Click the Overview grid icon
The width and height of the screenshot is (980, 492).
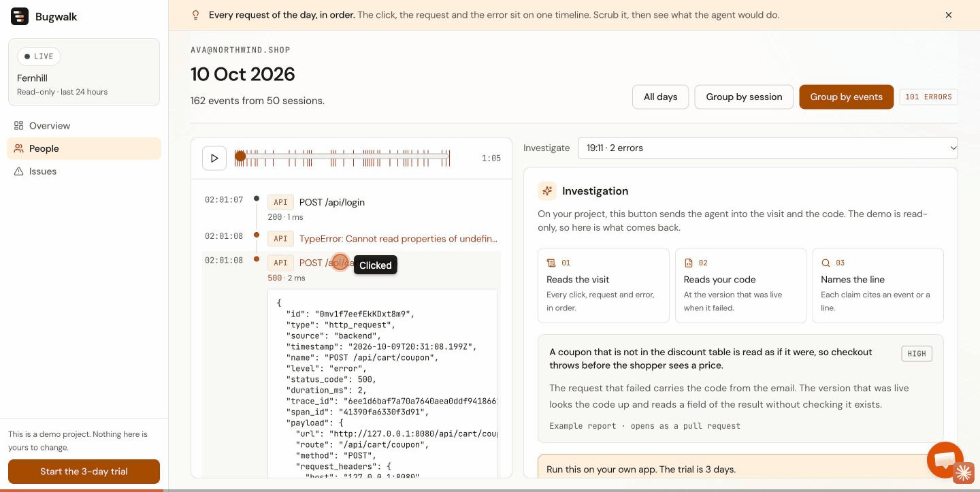19,126
